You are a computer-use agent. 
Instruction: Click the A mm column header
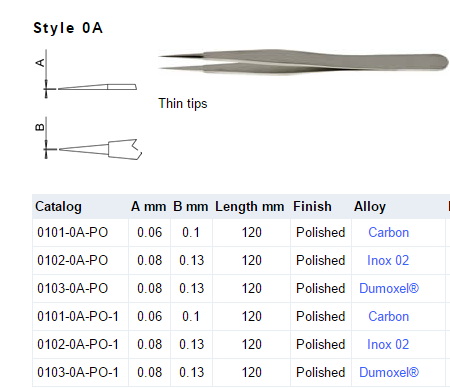[149, 207]
